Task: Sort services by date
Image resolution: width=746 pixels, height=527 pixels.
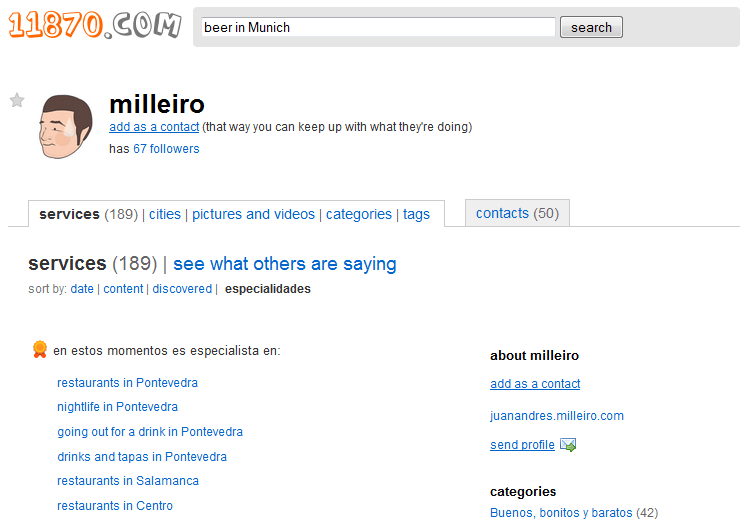Action: click(x=82, y=289)
